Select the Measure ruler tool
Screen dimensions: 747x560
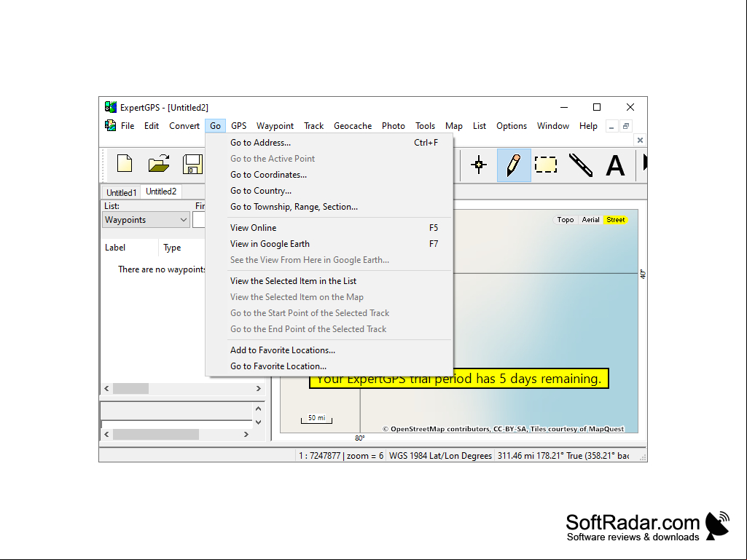tap(580, 165)
